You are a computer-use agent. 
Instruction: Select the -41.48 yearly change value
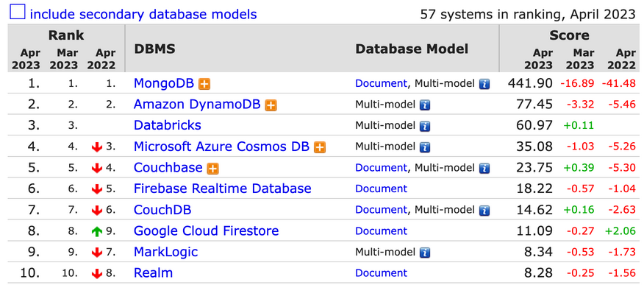(x=619, y=83)
